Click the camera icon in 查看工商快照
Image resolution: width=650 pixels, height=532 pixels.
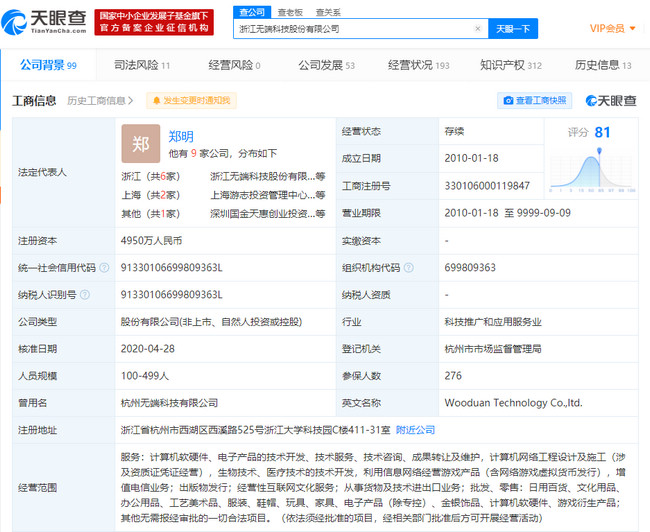(508, 101)
